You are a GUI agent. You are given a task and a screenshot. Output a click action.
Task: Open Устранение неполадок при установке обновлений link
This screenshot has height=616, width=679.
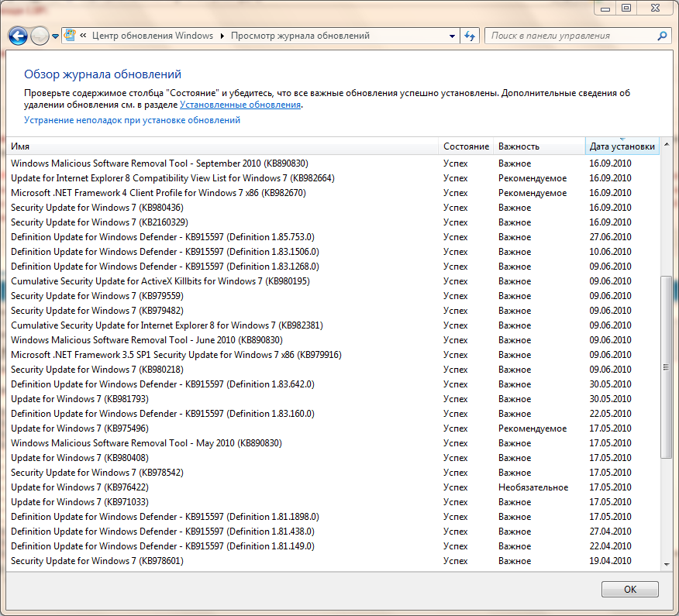click(132, 120)
